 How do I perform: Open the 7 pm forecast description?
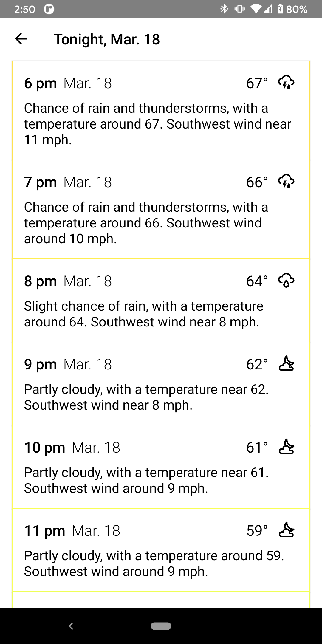pos(146,223)
